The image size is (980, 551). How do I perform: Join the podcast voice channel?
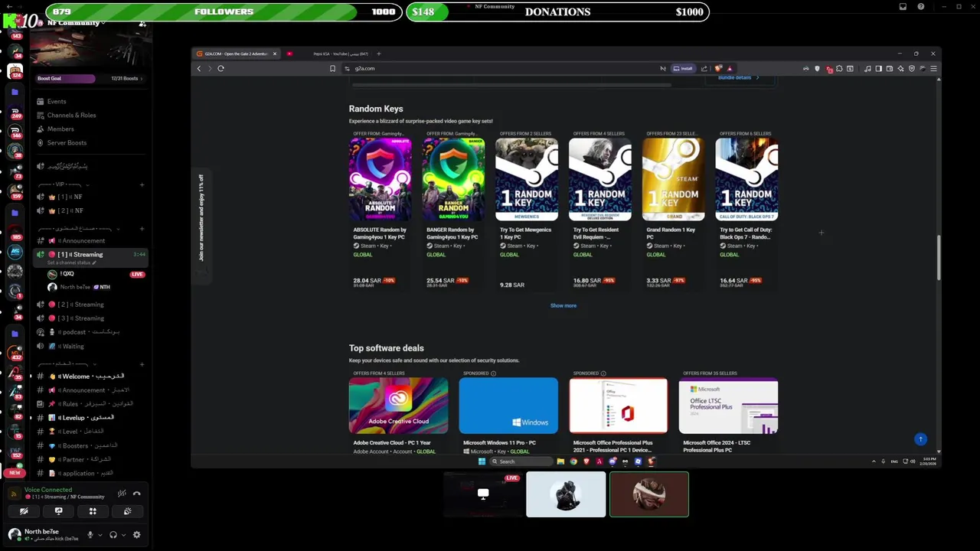(x=90, y=332)
